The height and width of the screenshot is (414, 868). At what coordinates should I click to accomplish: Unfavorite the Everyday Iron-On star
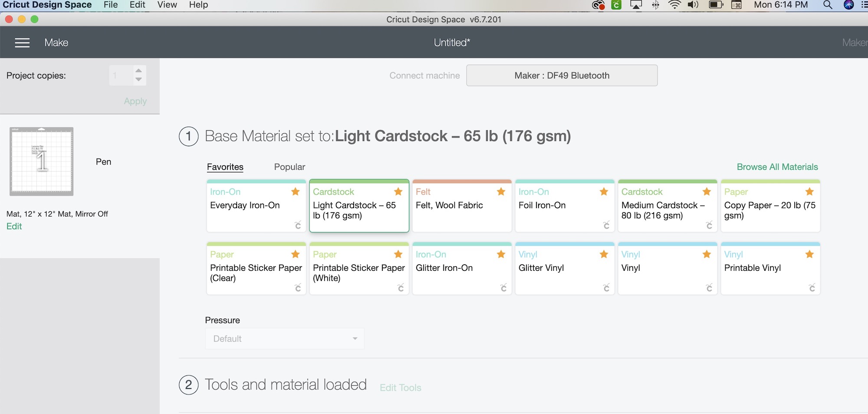pos(296,192)
